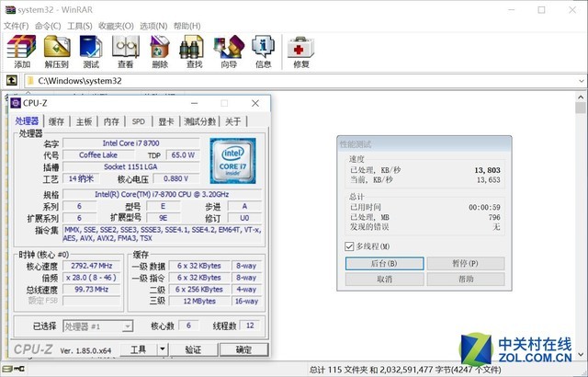The width and height of the screenshot is (588, 377).
Task: Switch to the 缓存 tab in CPU-Z
Action: point(56,121)
